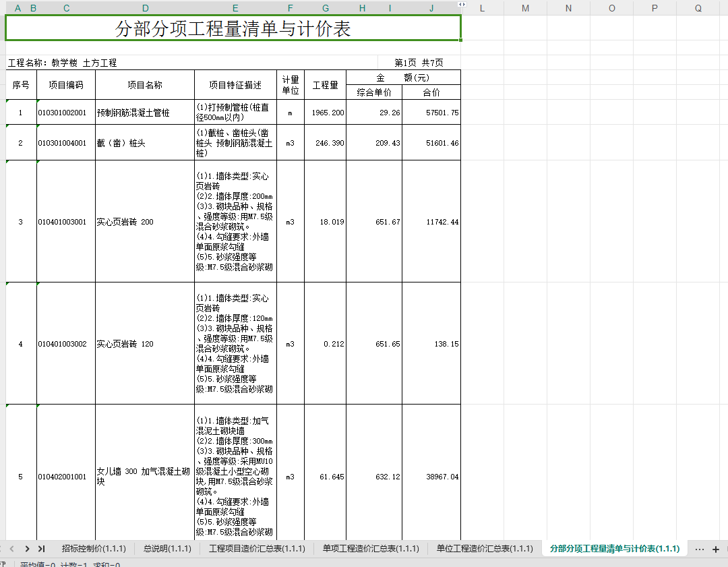Select the 截（凿）桩头 item name cell

pyautogui.click(x=145, y=142)
